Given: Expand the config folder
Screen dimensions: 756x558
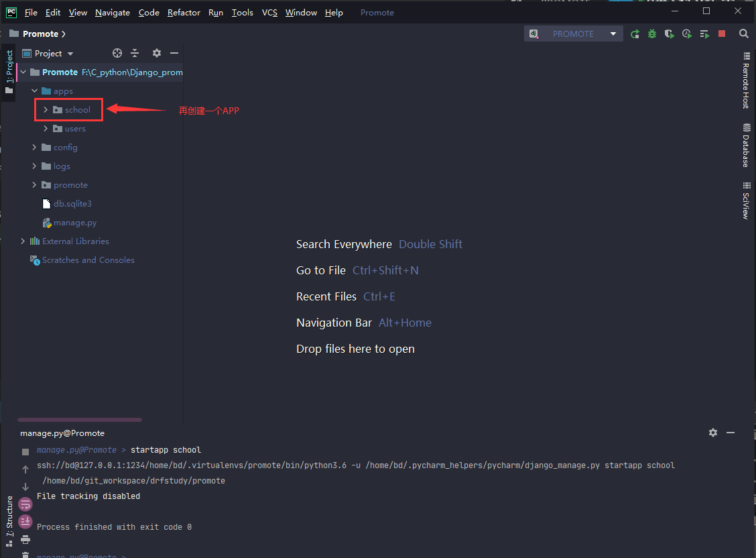Looking at the screenshot, I should (34, 147).
